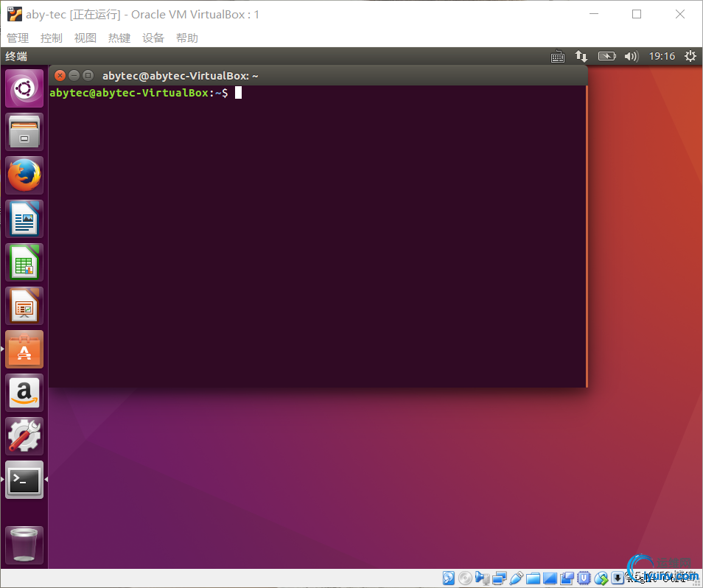This screenshot has width=703, height=588.
Task: Click the mouse integration status icon
Action: (601, 578)
